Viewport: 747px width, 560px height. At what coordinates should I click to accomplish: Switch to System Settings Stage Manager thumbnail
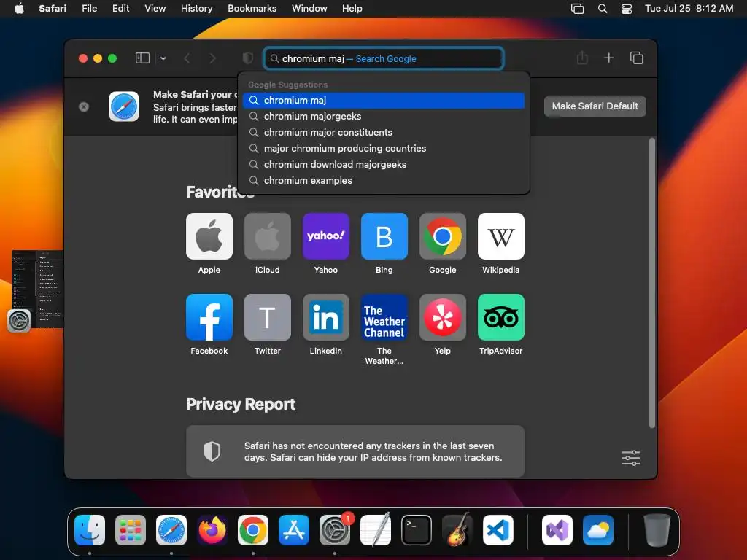[x=37, y=289]
